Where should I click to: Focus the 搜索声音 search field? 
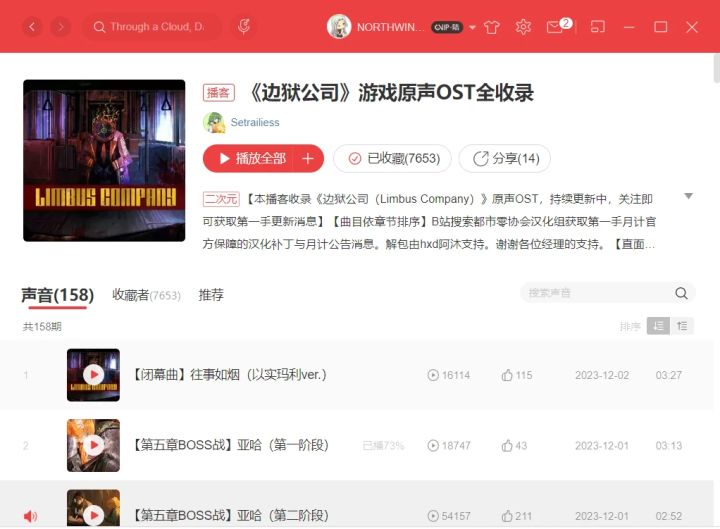click(599, 293)
